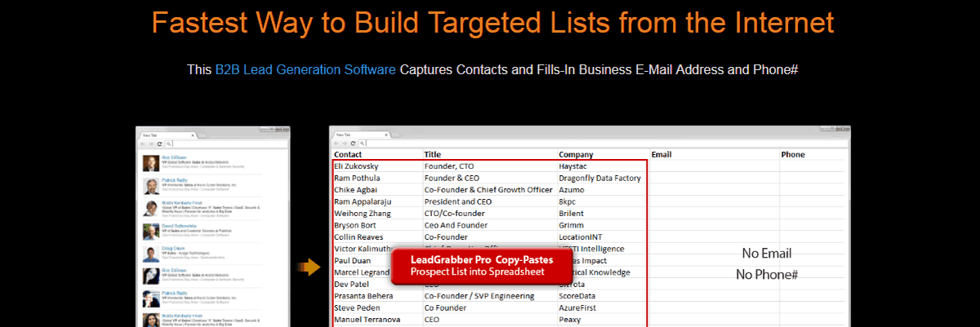
Task: Click the Email column header
Action: coord(663,154)
